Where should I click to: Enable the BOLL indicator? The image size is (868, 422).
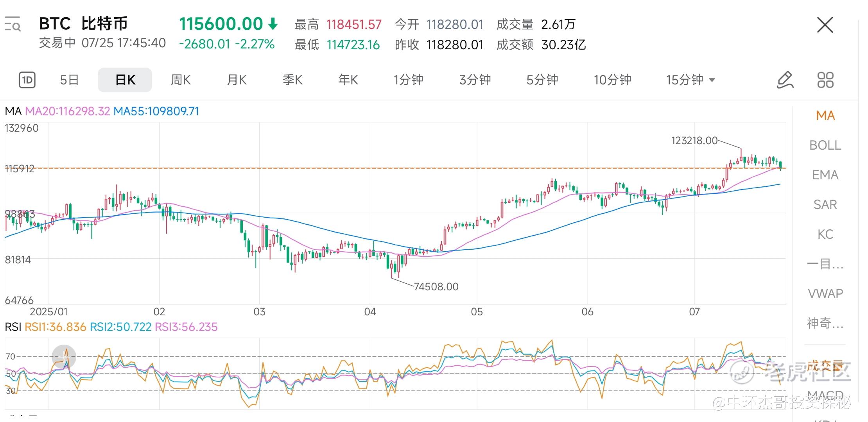coord(825,145)
